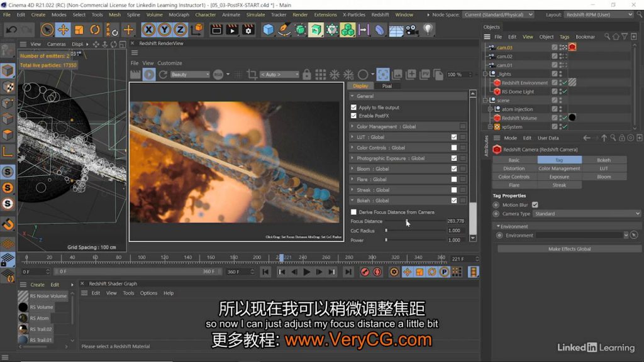This screenshot has height=362, width=644.
Task: Refresh the Redshift RenderView
Action: (163, 75)
